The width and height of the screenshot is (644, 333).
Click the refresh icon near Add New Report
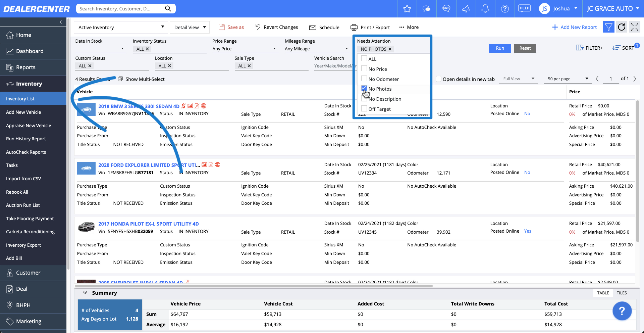pos(621,27)
